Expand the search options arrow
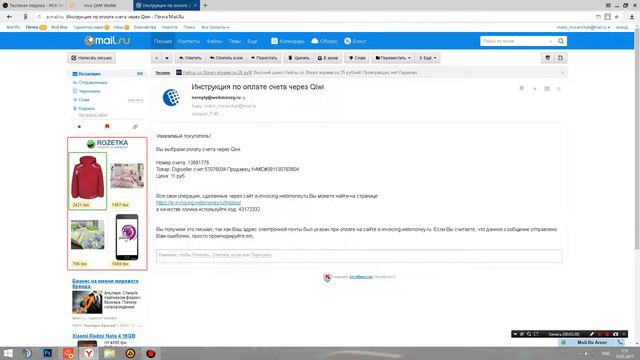This screenshot has height=360, width=640. pyautogui.click(x=551, y=41)
